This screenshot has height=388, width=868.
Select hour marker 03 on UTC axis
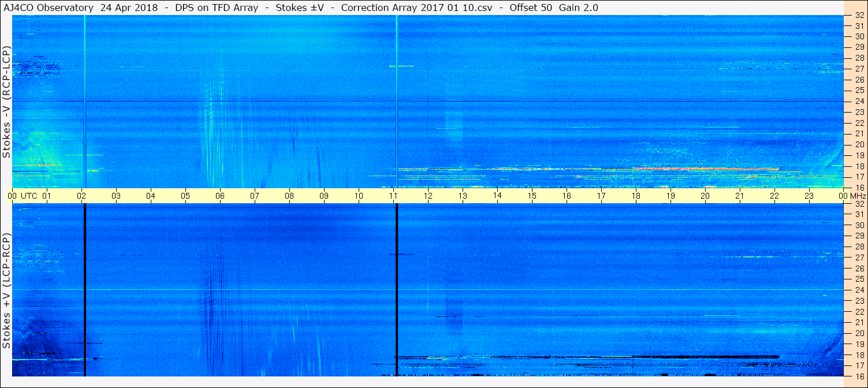(x=116, y=196)
